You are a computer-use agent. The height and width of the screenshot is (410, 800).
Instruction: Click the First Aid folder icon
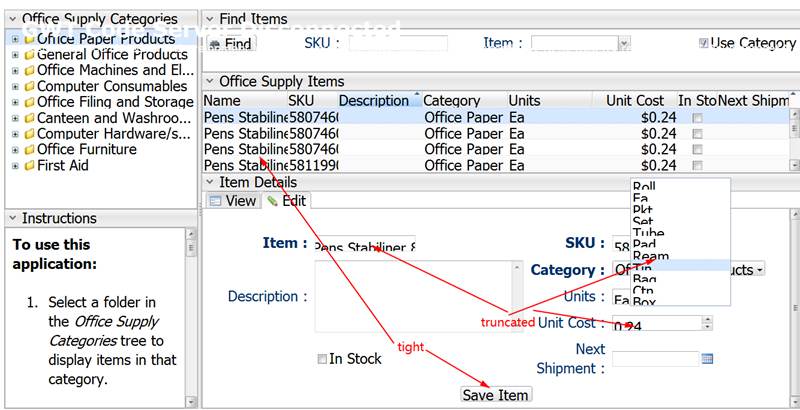(29, 165)
